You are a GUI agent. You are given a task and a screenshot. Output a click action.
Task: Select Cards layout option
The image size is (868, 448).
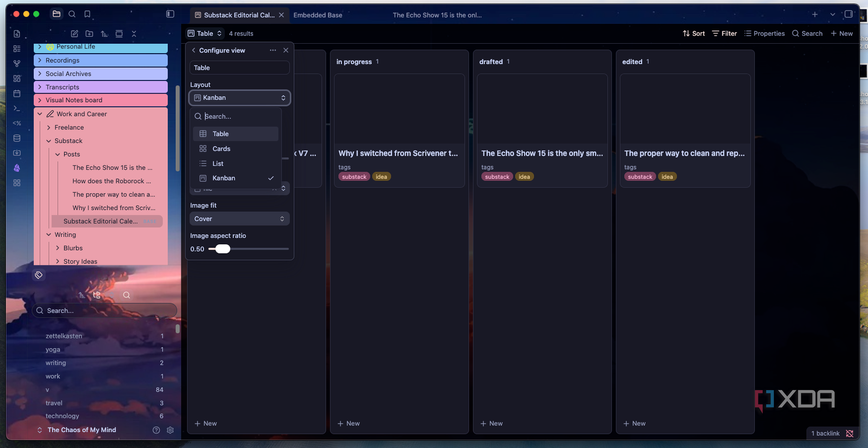[x=236, y=149]
